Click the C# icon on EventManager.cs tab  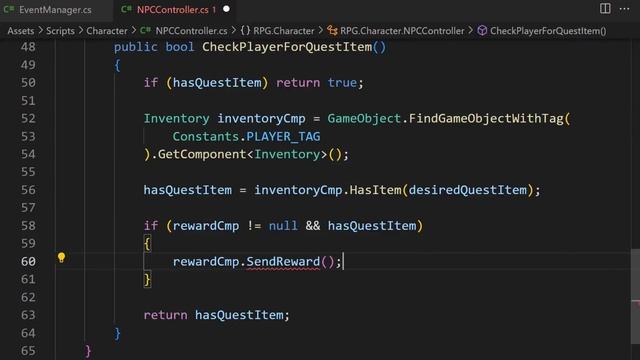coord(9,9)
